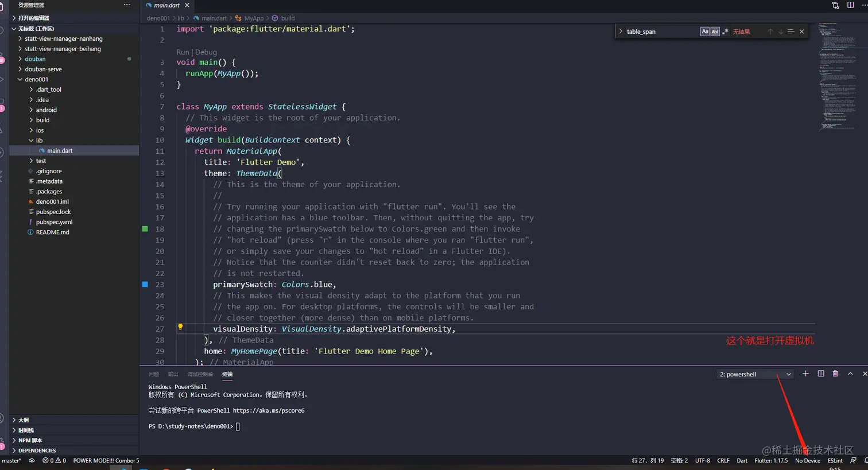This screenshot has height=470, width=868.
Task: Close the find widget
Action: [x=802, y=32]
